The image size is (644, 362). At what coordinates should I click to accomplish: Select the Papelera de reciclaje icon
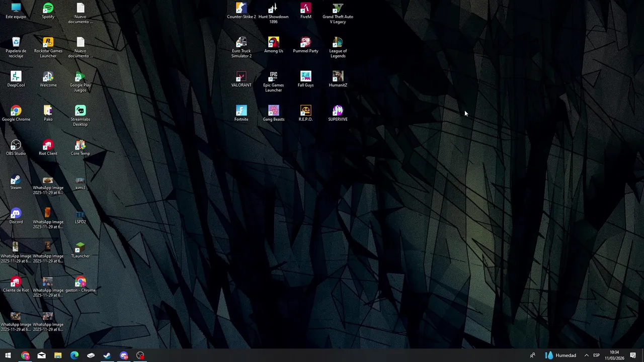[x=16, y=48]
